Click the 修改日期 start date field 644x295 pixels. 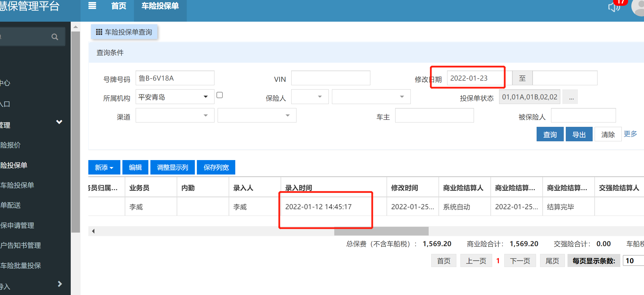(479, 78)
